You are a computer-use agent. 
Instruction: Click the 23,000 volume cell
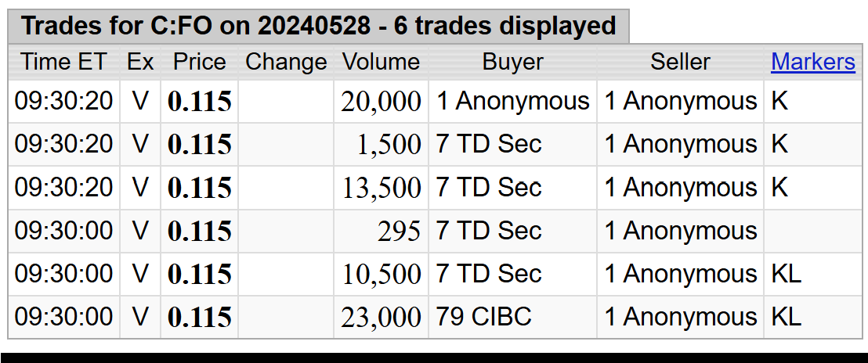pyautogui.click(x=381, y=317)
